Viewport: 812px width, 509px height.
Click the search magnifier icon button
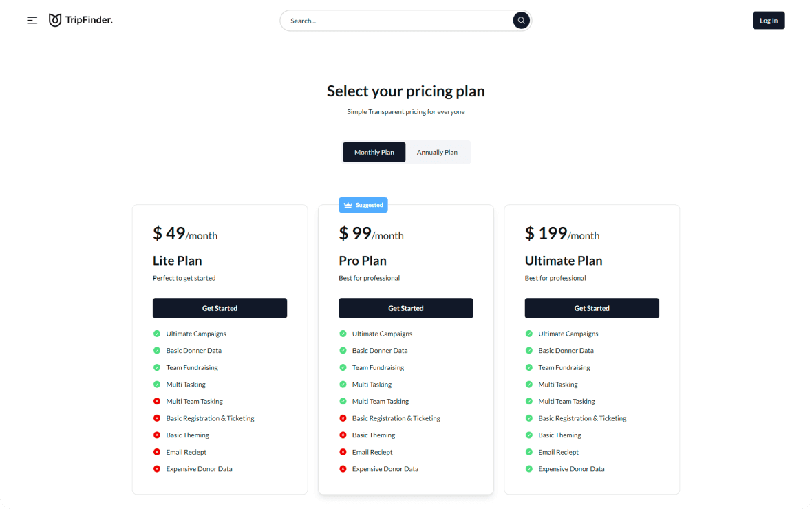click(521, 20)
